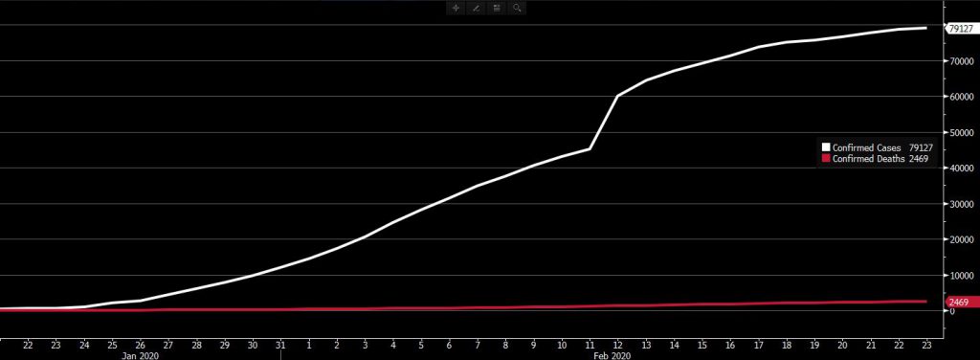980x360 pixels.
Task: Click date 12 on the time axis
Action: pyautogui.click(x=618, y=345)
